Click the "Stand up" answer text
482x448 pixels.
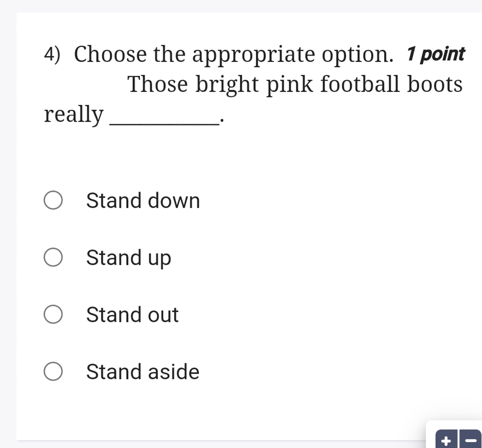click(x=129, y=258)
